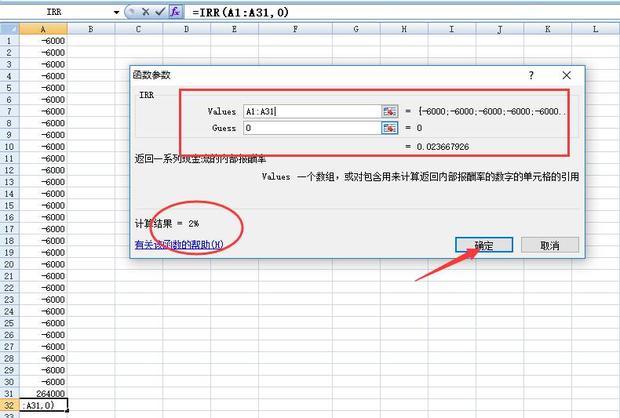Click cell A1 containing -6000

pyautogui.click(x=43, y=41)
